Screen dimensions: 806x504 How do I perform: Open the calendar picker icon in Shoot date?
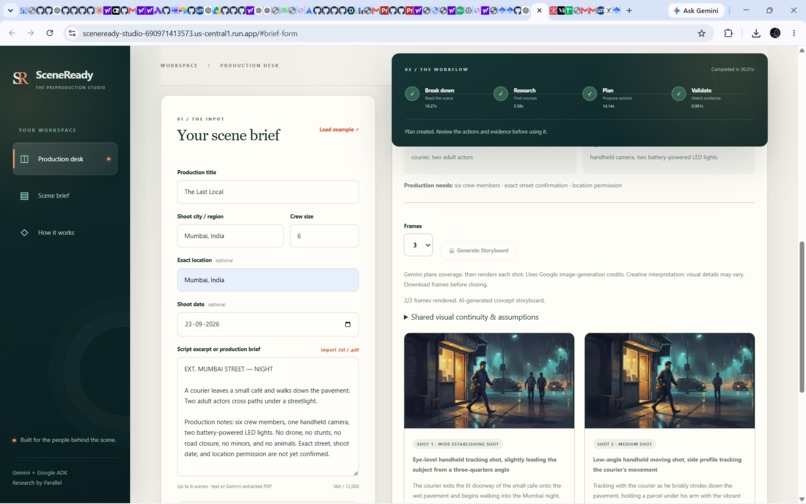[x=347, y=324]
